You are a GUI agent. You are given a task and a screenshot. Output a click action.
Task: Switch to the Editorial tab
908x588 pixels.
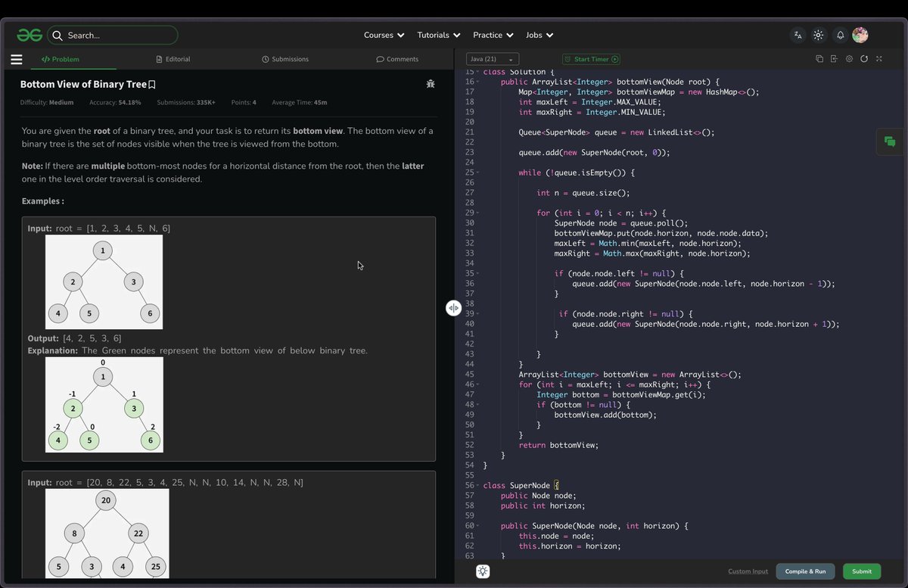[x=173, y=59]
